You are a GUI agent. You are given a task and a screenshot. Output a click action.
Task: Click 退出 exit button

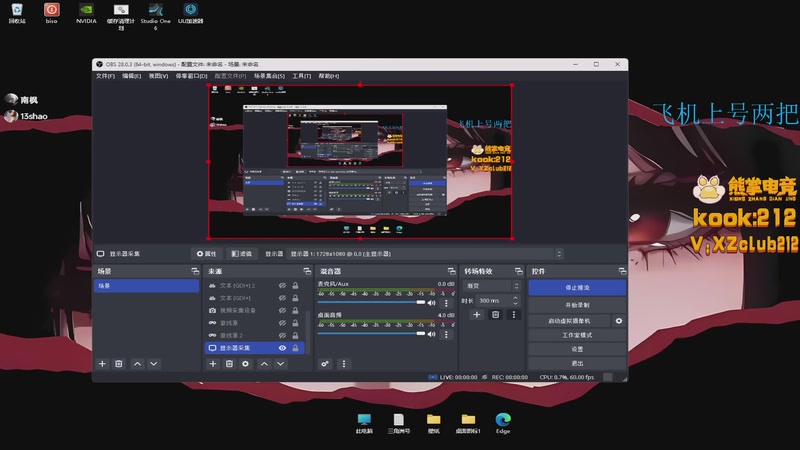coord(577,363)
